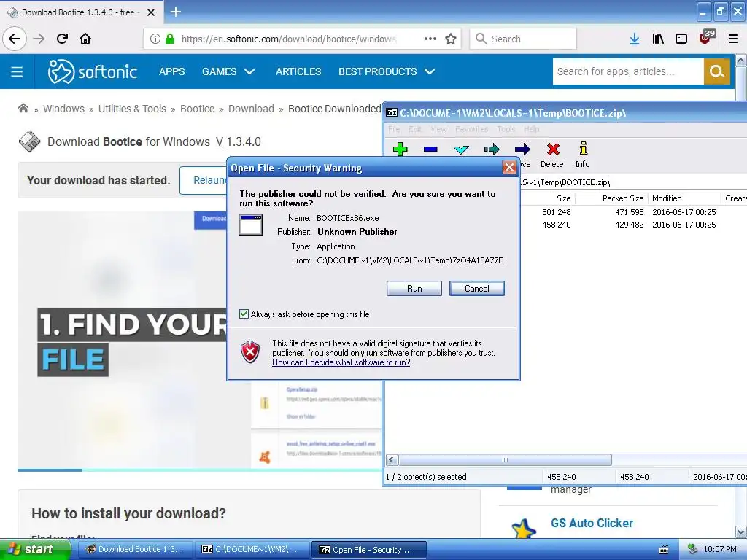The height and width of the screenshot is (560, 747).
Task: Click the 7-Zip horizontal scrollbar thumb
Action: point(505,460)
